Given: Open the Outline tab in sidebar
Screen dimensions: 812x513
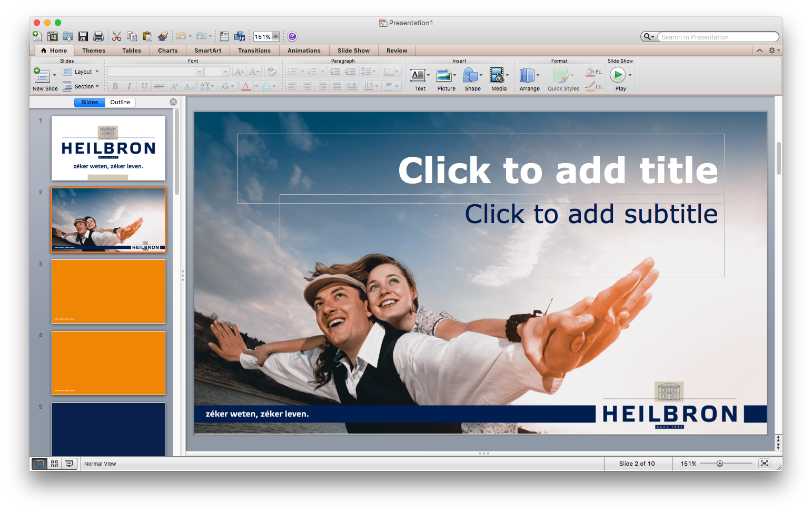Looking at the screenshot, I should [x=120, y=102].
